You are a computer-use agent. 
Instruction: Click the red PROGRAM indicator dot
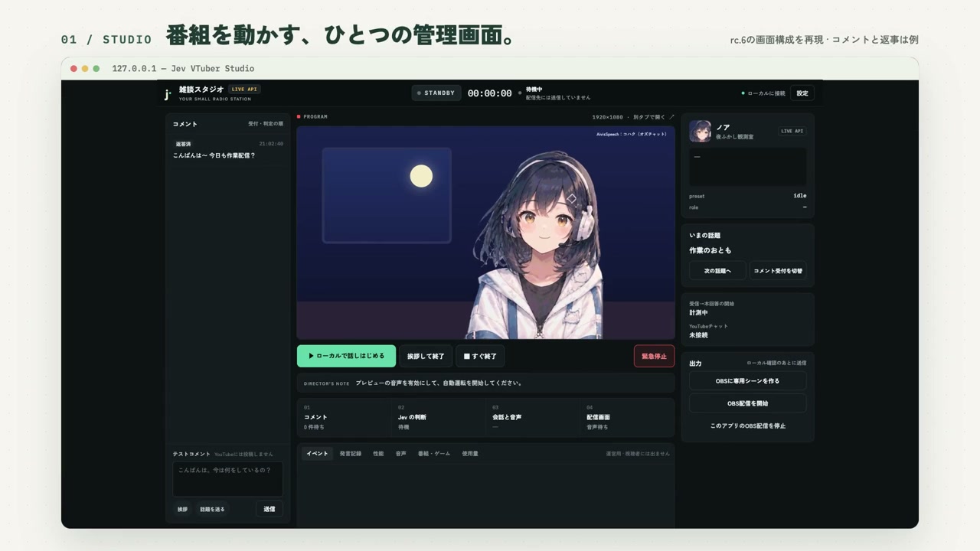tap(299, 117)
